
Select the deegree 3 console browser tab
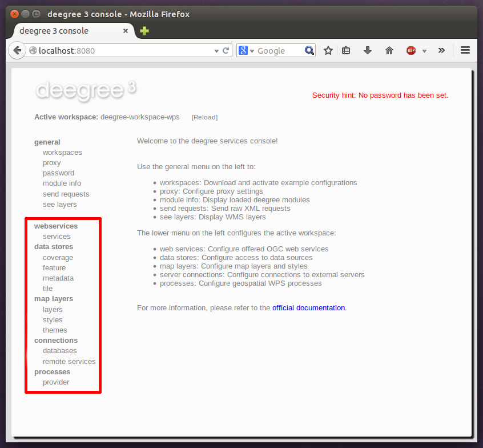tap(69, 30)
